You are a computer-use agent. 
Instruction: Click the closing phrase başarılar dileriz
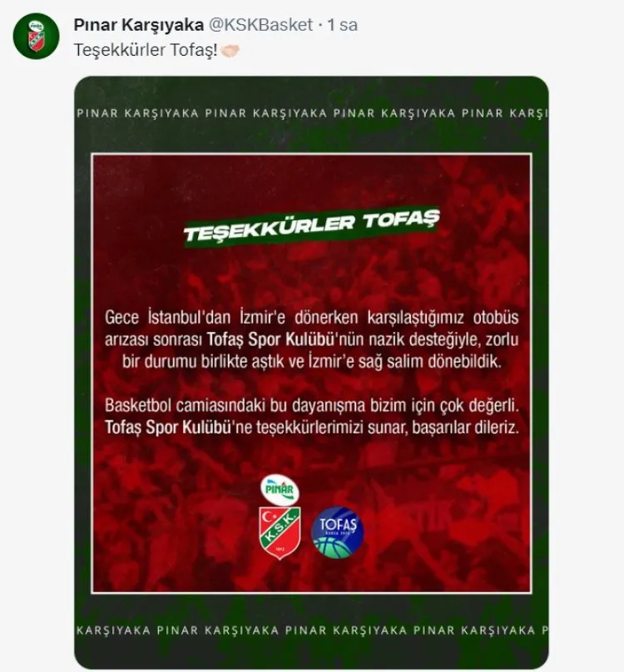tap(465, 427)
